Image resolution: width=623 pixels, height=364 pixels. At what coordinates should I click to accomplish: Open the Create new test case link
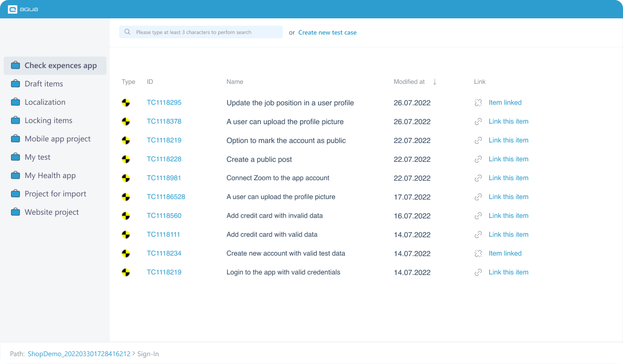[327, 32]
